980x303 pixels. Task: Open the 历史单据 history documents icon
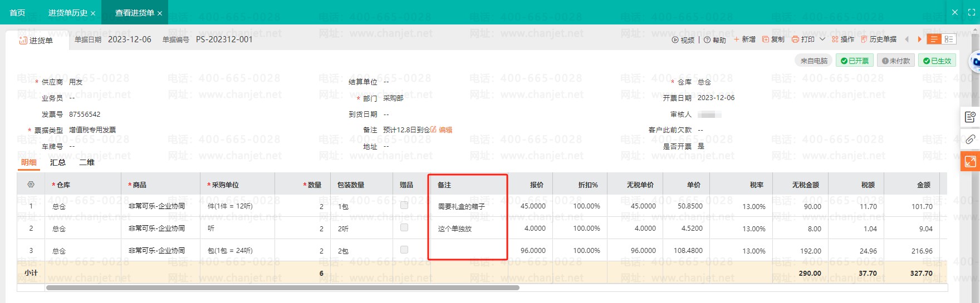[864, 39]
